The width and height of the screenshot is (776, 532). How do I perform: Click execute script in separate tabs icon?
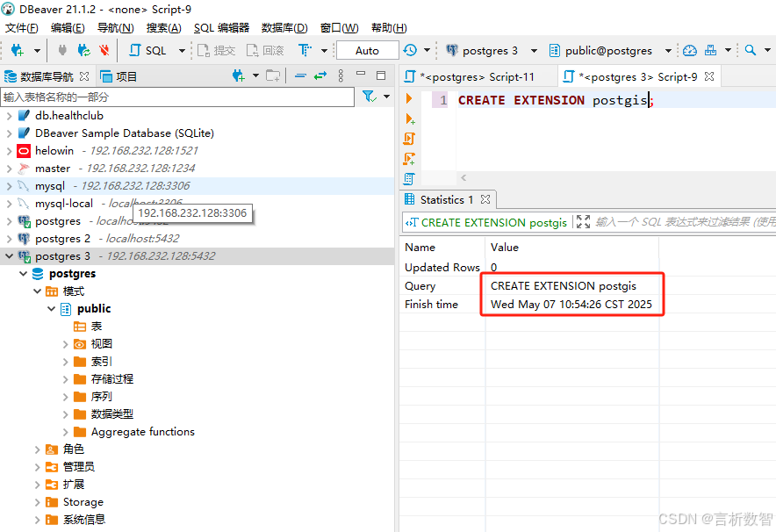point(409,158)
